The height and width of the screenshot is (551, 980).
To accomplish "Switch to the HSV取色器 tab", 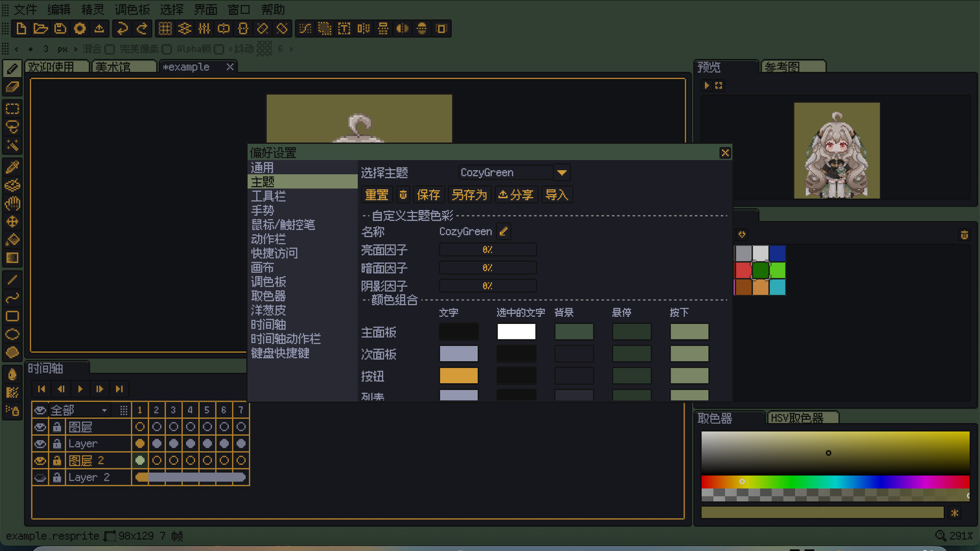I will (797, 418).
